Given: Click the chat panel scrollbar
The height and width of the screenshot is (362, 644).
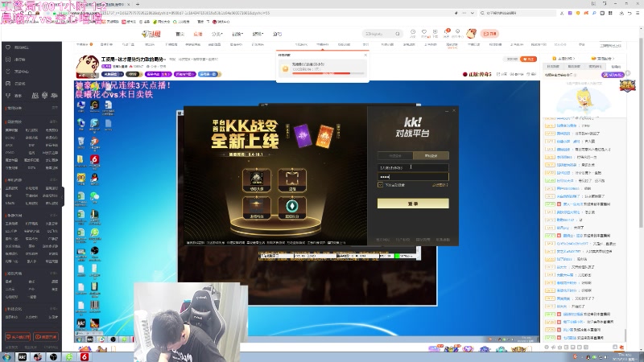Looking at the screenshot, I should click(625, 335).
